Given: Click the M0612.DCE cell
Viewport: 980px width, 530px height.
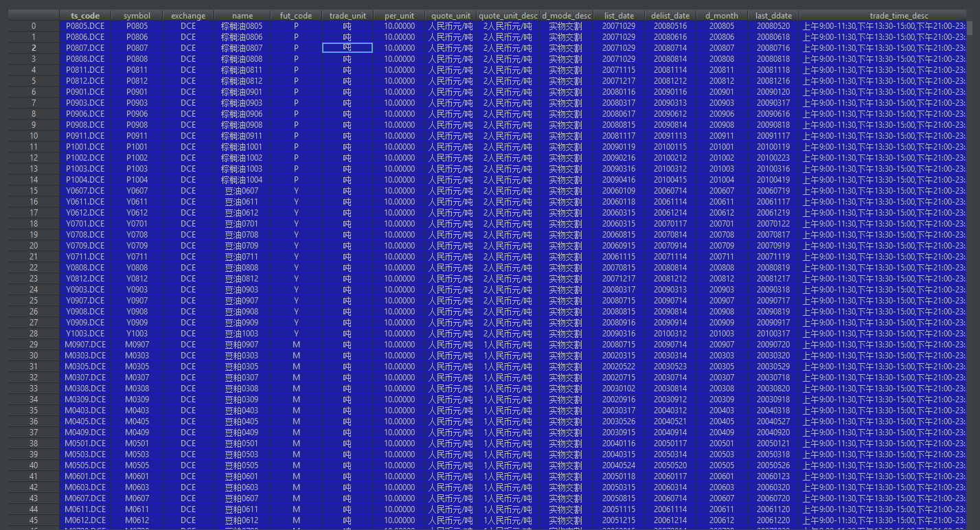Looking at the screenshot, I should (x=85, y=520).
